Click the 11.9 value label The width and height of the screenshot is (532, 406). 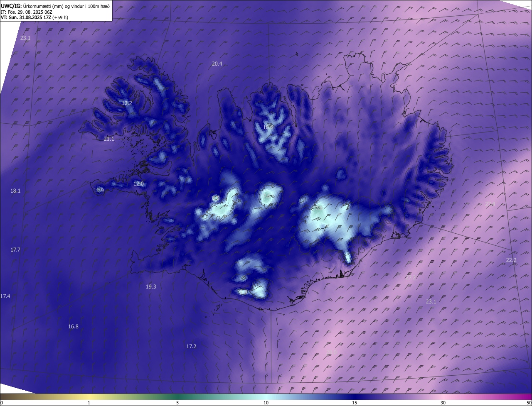[99, 190]
